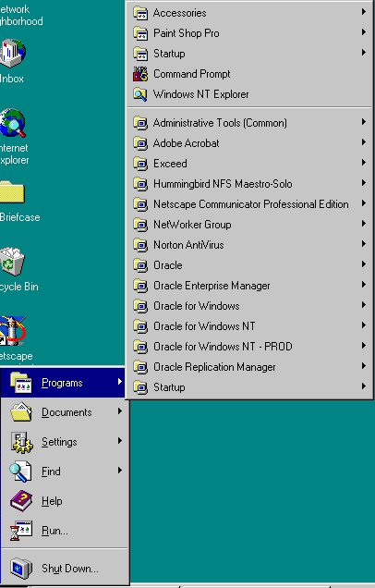Click the Exceed folder icon
This screenshot has width=375, height=588.
click(x=140, y=164)
